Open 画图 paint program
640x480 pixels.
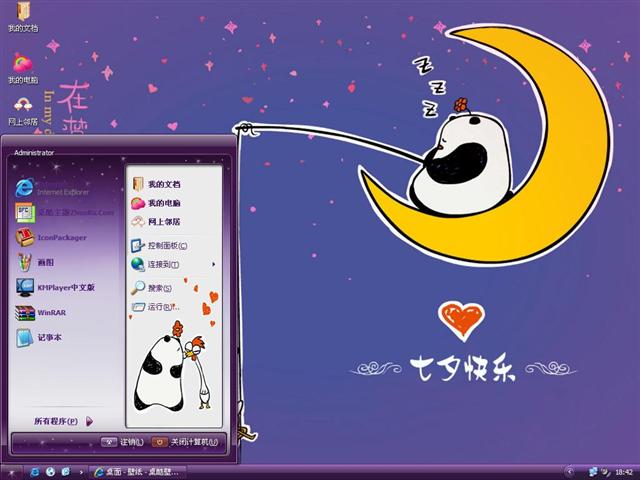[x=36, y=262]
